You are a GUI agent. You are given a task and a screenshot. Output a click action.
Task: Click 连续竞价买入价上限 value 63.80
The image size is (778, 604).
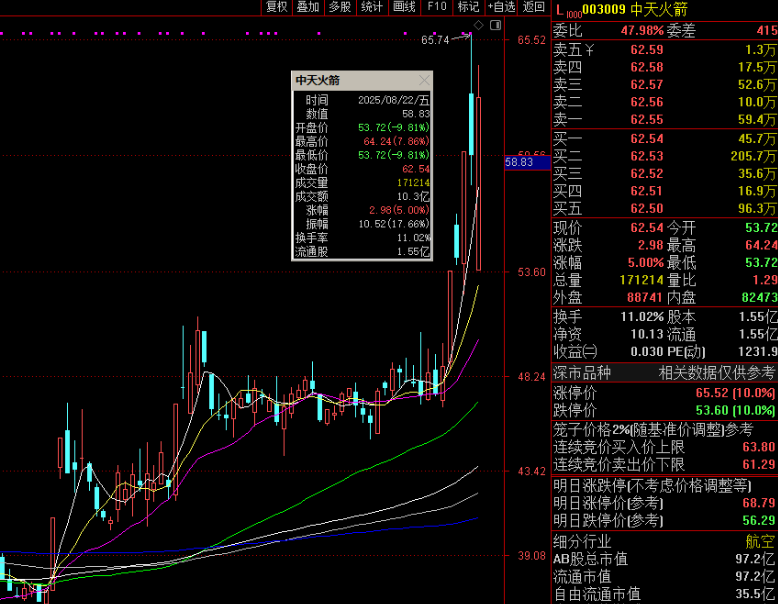pyautogui.click(x=758, y=447)
